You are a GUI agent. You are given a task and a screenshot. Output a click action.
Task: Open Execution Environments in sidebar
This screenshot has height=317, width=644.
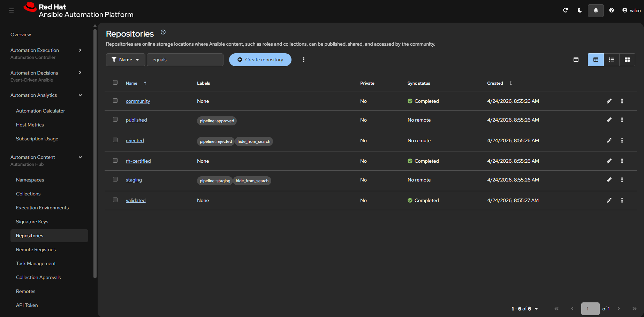pos(42,208)
